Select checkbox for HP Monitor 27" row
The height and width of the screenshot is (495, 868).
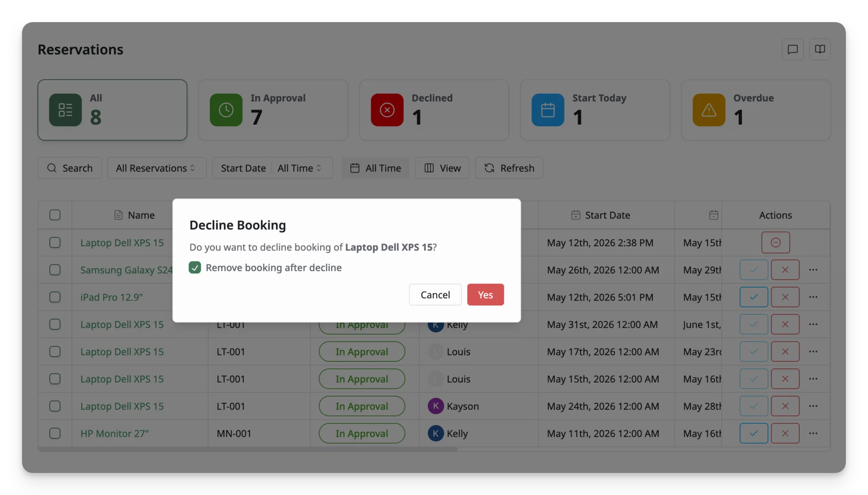55,433
